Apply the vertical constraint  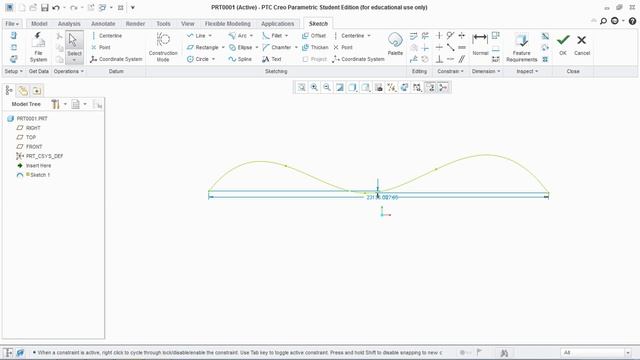point(439,36)
